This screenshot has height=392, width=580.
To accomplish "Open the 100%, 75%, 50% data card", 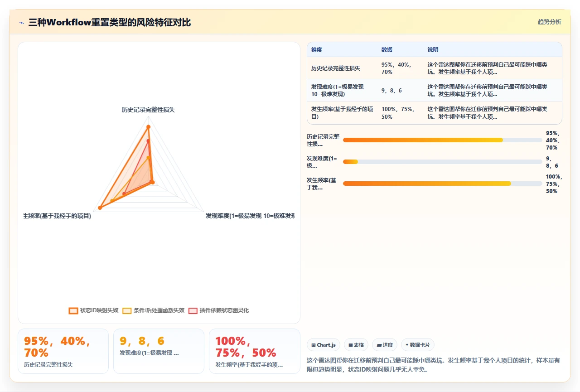I will pyautogui.click(x=254, y=351).
